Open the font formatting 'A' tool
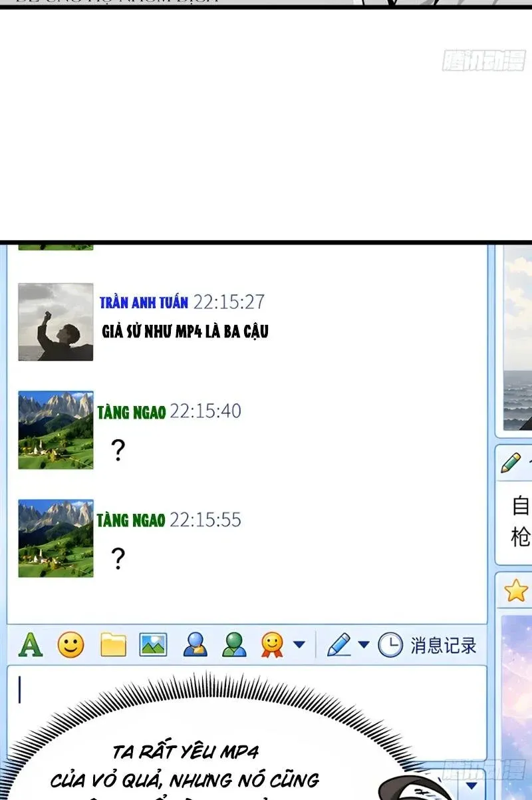Viewport: 532px width, 800px height. click(x=30, y=645)
